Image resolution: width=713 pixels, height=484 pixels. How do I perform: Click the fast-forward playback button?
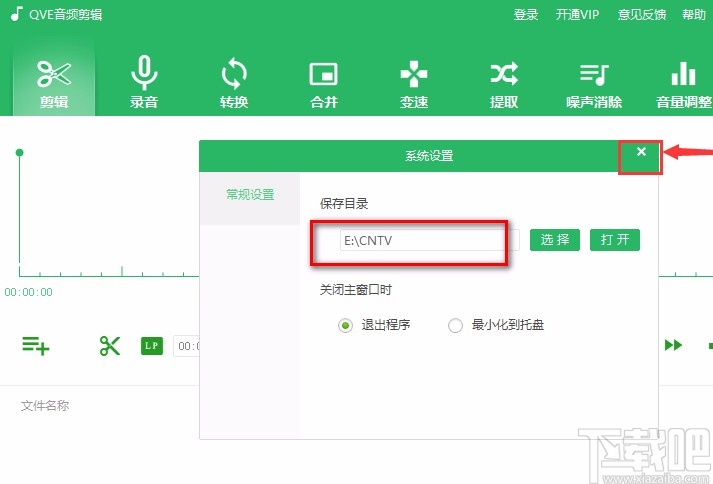673,345
